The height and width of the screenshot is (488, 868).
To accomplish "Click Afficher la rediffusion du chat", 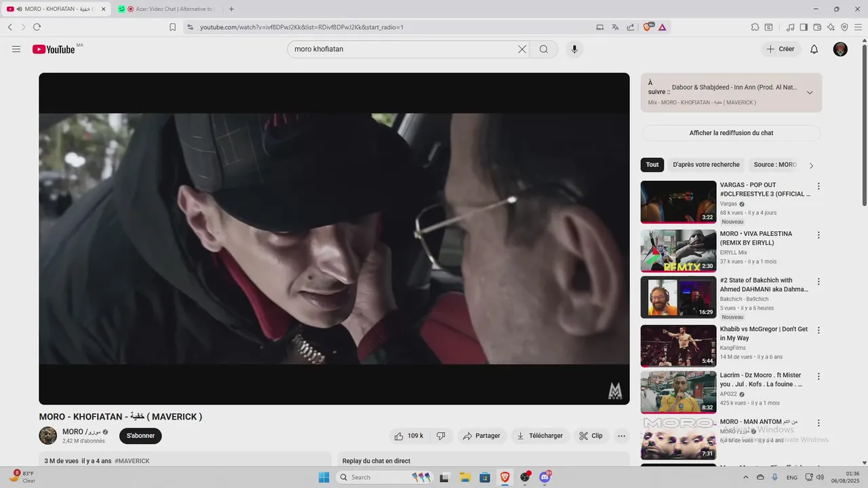I will pyautogui.click(x=731, y=133).
